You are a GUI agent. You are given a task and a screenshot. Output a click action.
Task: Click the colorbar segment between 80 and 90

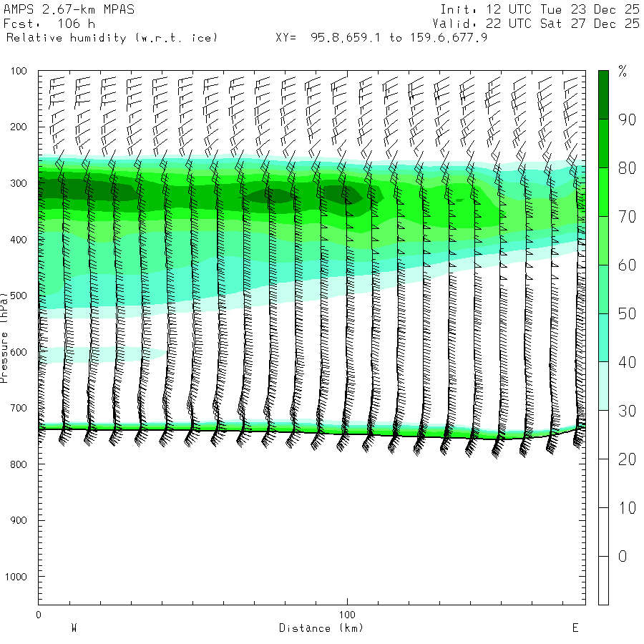tap(603, 143)
